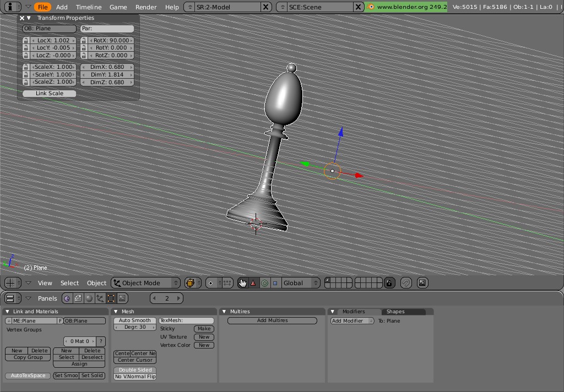
Task: Collapse the Link and Materials panel
Action: [7, 312]
